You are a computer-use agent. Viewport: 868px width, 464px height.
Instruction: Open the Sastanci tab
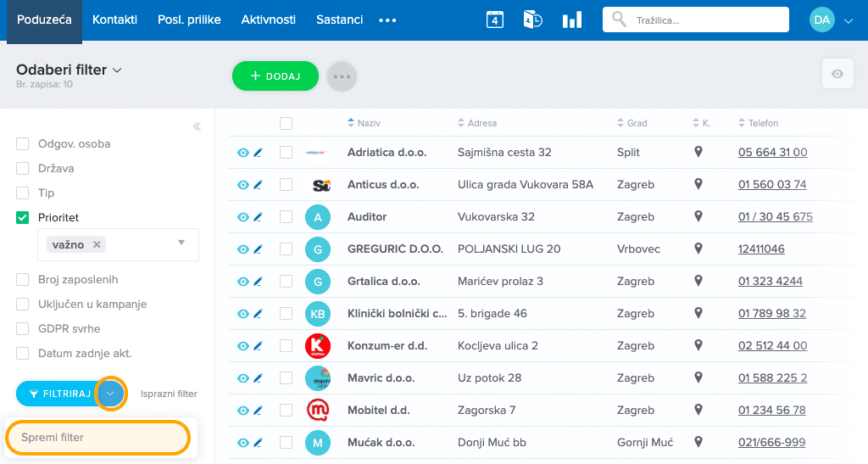pyautogui.click(x=339, y=20)
